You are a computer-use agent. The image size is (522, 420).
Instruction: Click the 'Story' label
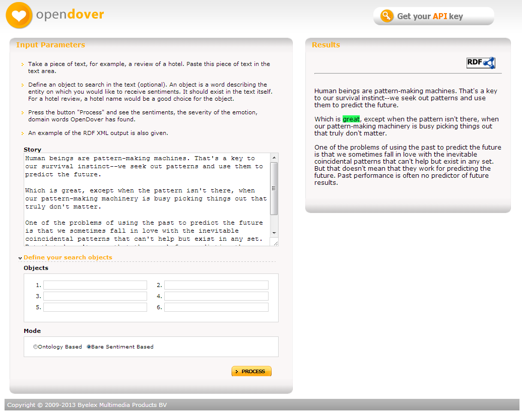click(x=33, y=150)
